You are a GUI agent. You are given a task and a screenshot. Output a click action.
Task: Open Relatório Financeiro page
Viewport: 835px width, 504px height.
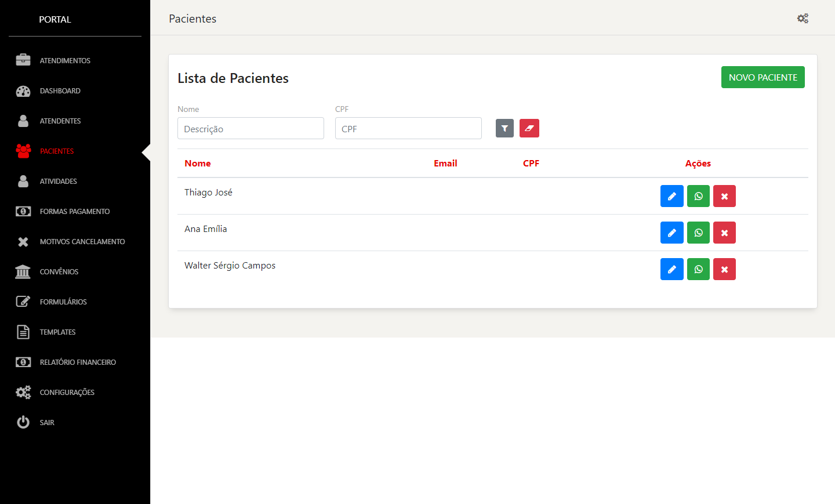tap(77, 362)
